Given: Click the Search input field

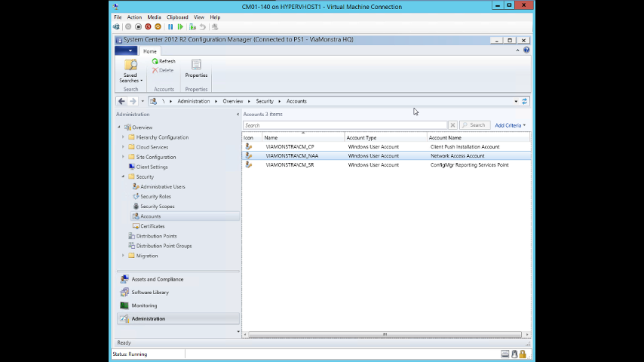Looking at the screenshot, I should point(345,125).
